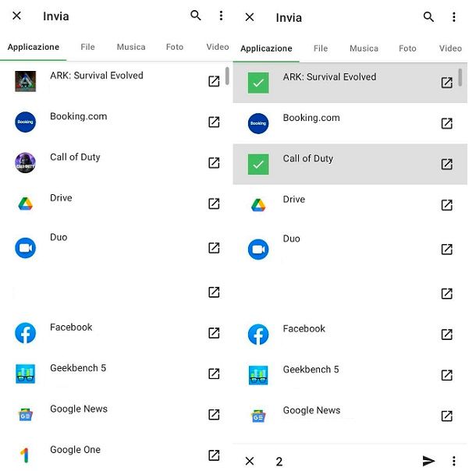Switch to Video tab in left screen
This screenshot has width=476, height=471.
click(x=218, y=47)
